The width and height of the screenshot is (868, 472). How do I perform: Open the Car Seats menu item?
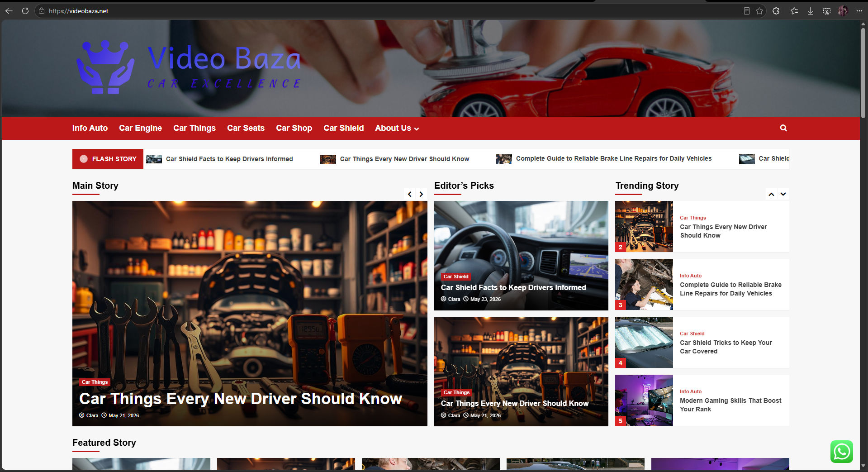coord(246,128)
